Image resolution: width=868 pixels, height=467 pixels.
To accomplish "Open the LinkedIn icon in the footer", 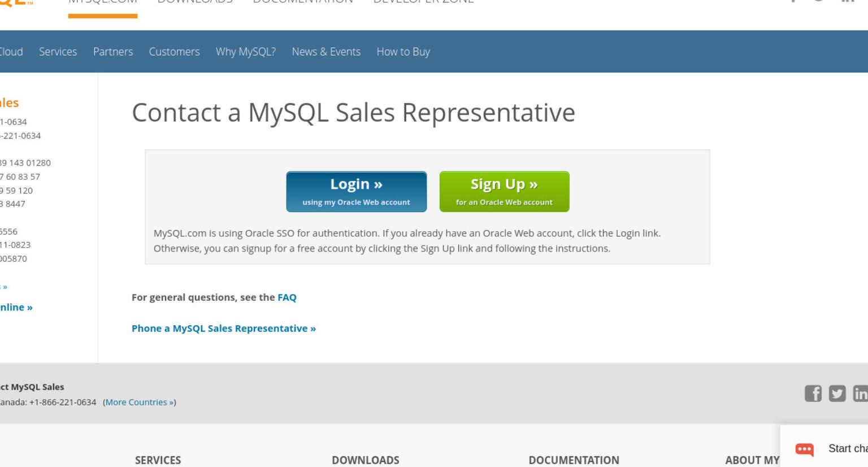I will pyautogui.click(x=860, y=394).
